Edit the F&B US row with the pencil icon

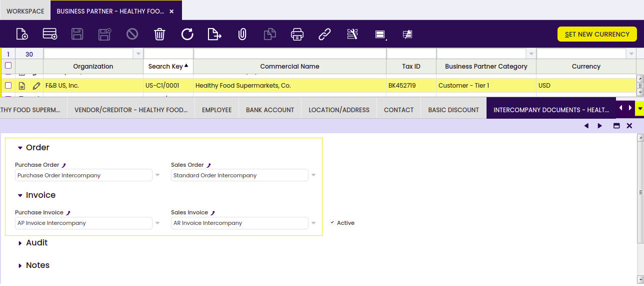[36, 86]
